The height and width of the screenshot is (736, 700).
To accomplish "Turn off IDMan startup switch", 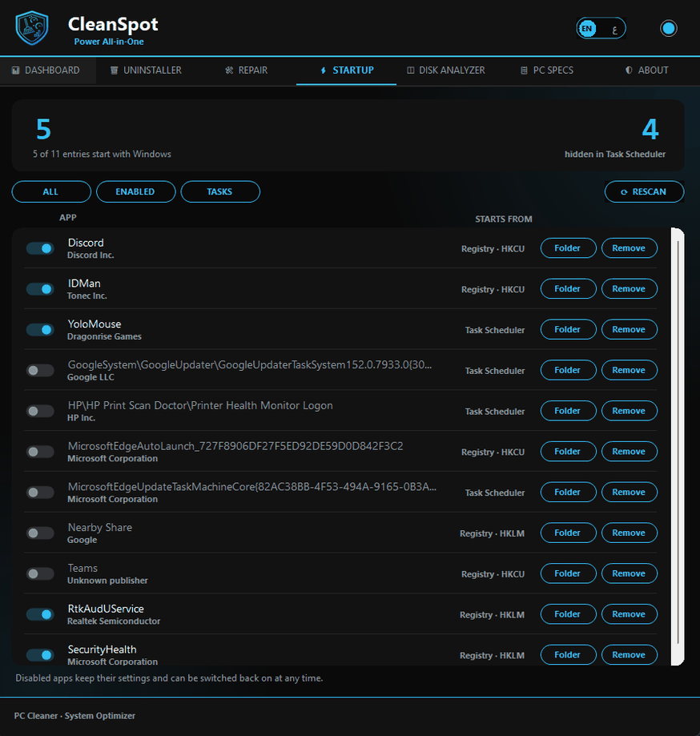I will pyautogui.click(x=40, y=289).
